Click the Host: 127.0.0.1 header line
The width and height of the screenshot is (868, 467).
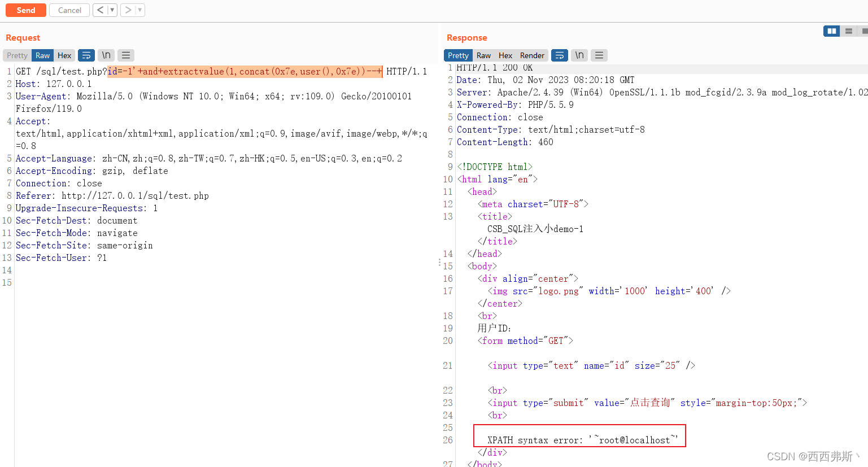pos(54,84)
